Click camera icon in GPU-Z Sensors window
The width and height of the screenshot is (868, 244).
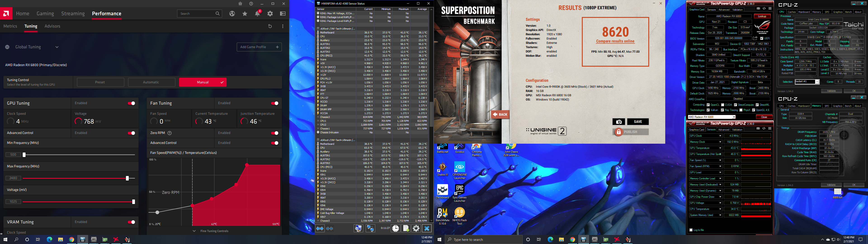[758, 128]
